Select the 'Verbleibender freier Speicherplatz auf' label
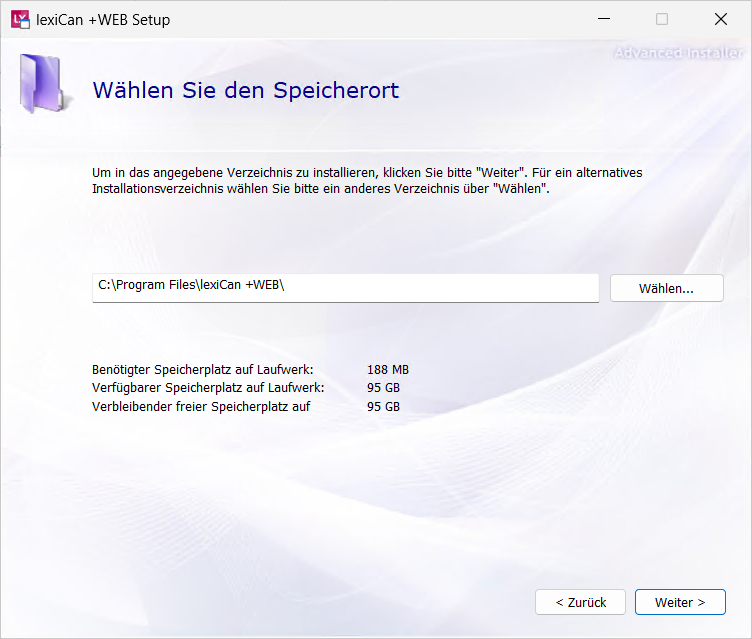Image resolution: width=752 pixels, height=639 pixels. (201, 407)
